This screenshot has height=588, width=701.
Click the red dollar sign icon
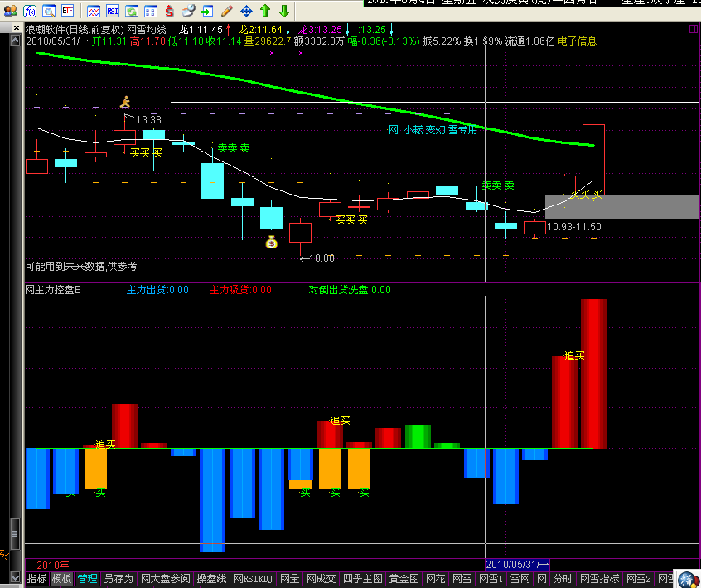pyautogui.click(x=169, y=11)
